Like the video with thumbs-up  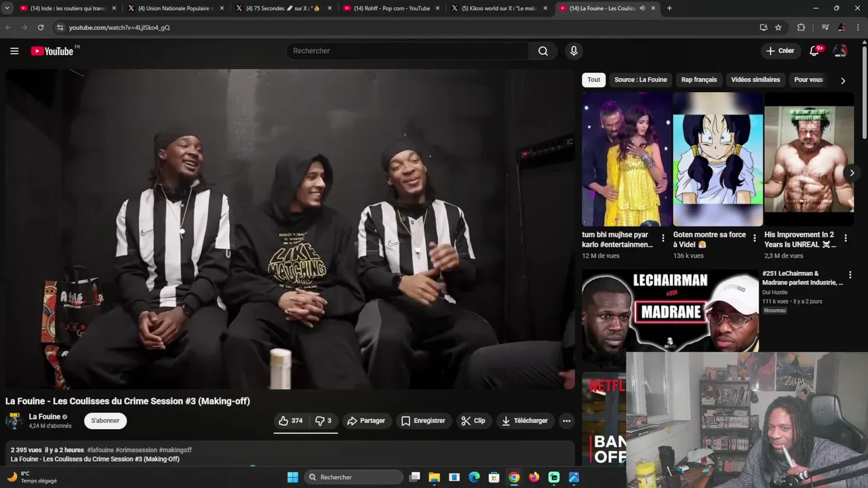(x=291, y=421)
